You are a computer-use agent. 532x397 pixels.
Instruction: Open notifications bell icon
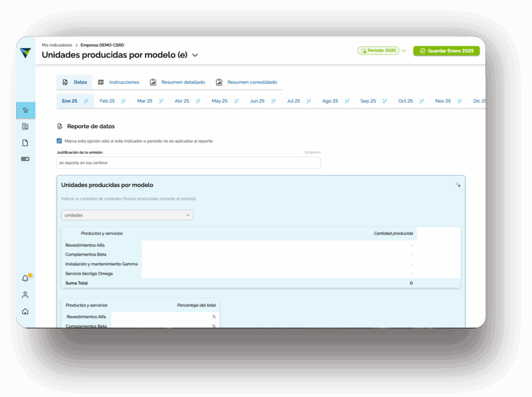click(25, 278)
